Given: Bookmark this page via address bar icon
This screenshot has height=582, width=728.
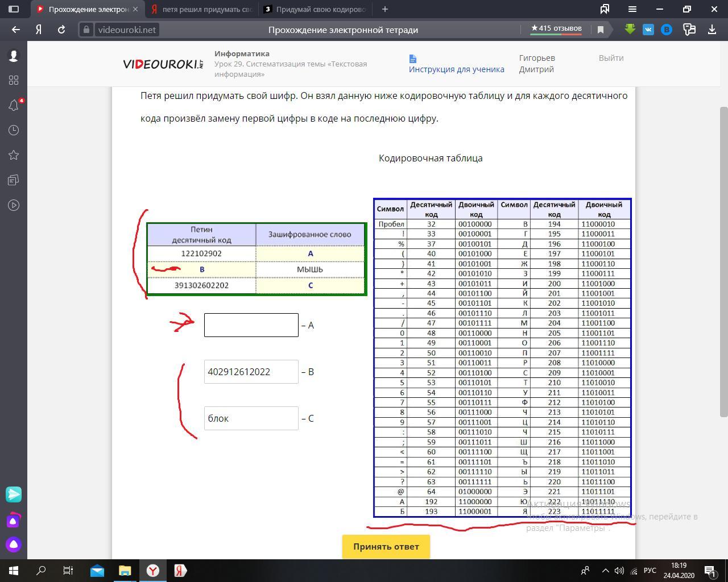Looking at the screenshot, I should pyautogui.click(x=600, y=30).
